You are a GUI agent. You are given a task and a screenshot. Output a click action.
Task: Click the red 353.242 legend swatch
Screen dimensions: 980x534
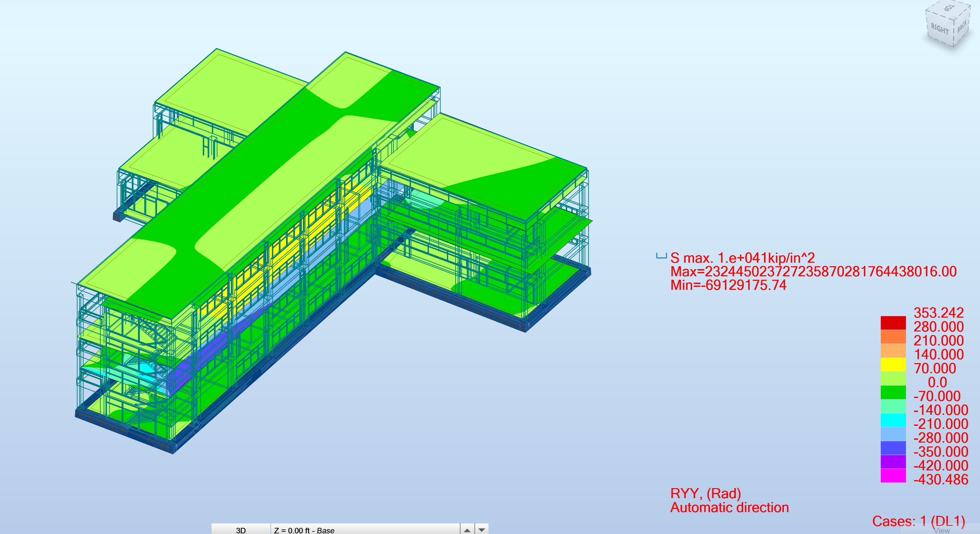point(893,323)
